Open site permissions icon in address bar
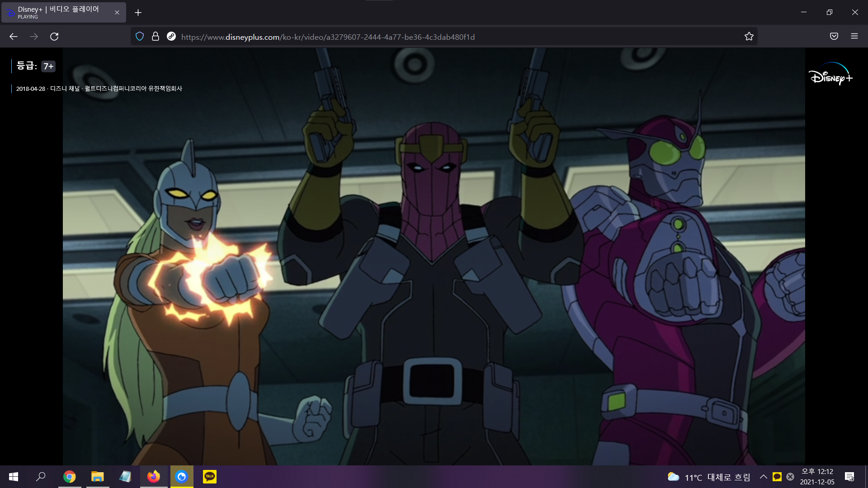Image resolution: width=868 pixels, height=488 pixels. tap(171, 37)
